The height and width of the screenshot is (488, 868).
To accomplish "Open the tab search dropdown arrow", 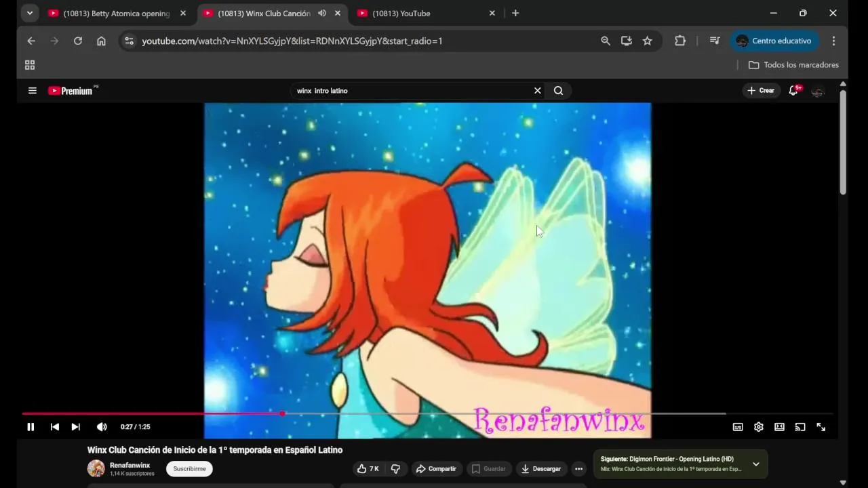I will pos(29,14).
